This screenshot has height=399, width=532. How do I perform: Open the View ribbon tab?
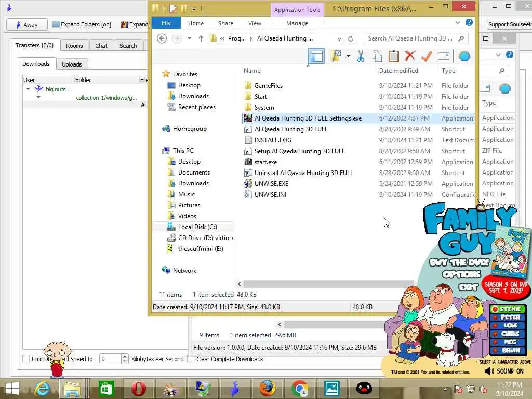point(255,23)
